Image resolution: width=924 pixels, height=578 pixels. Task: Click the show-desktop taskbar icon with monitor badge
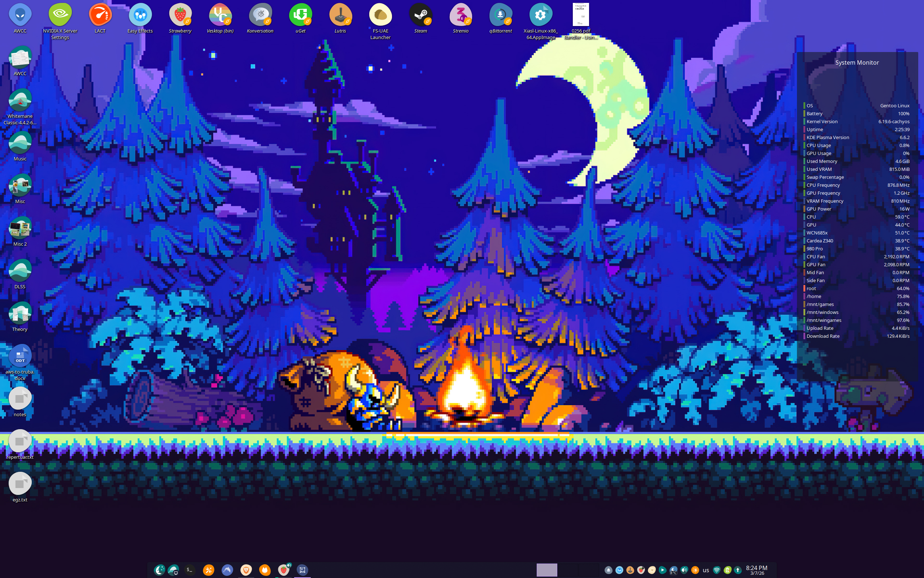174,570
